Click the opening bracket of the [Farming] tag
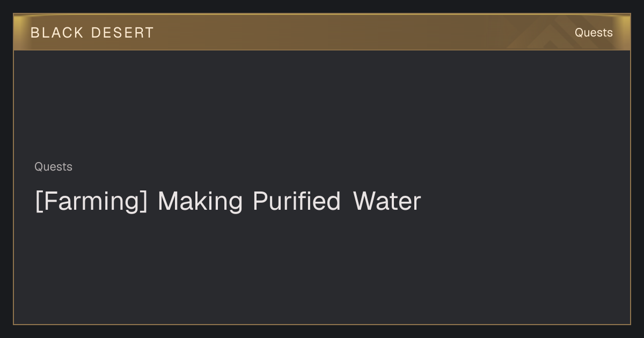 pyautogui.click(x=38, y=202)
